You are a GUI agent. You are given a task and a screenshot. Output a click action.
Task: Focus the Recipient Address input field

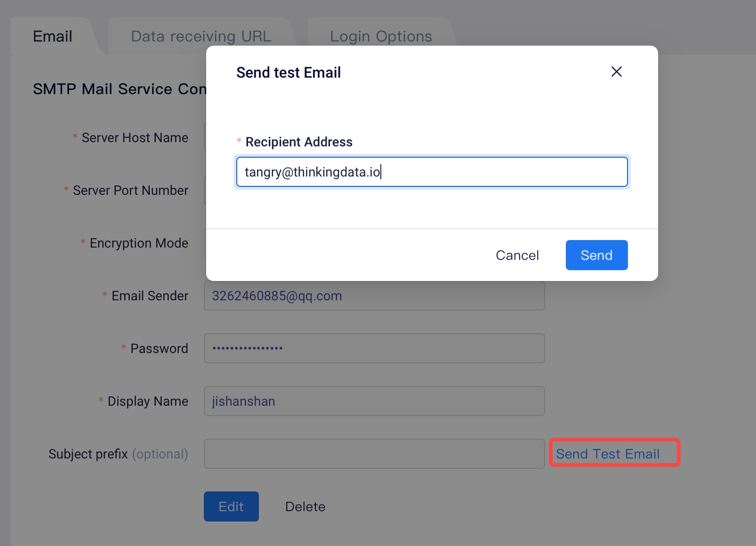point(432,172)
